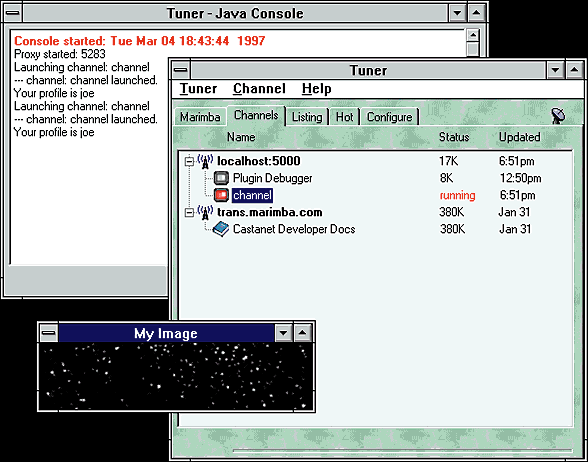
Task: Switch to the Listing tab
Action: (x=307, y=117)
